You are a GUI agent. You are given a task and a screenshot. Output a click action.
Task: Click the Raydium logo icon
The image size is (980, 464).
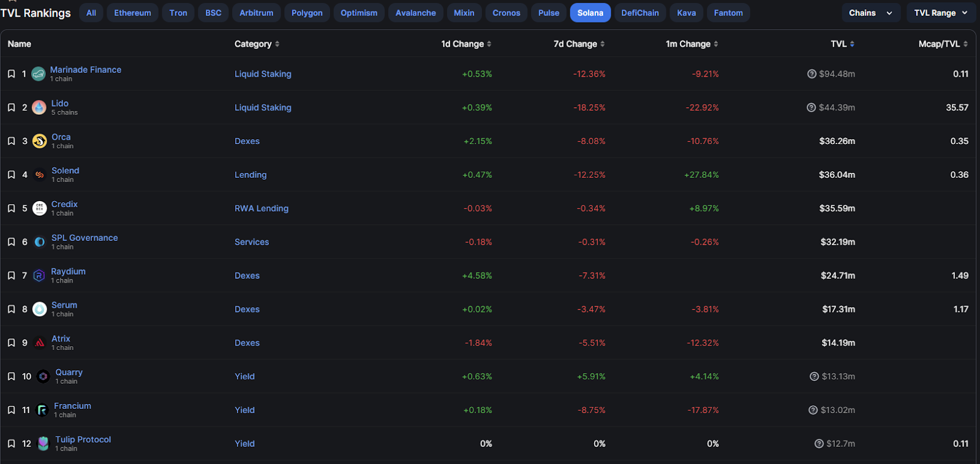coord(39,276)
